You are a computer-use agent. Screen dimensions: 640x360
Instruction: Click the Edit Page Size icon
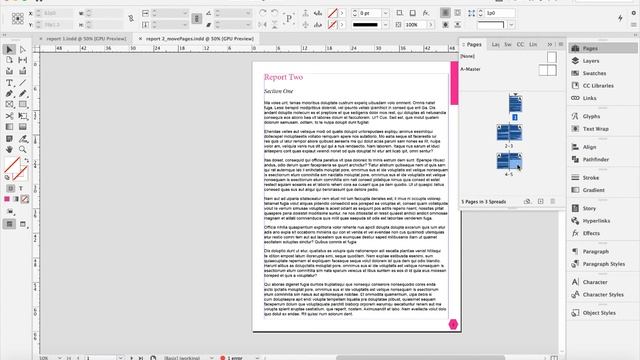[x=527, y=201]
